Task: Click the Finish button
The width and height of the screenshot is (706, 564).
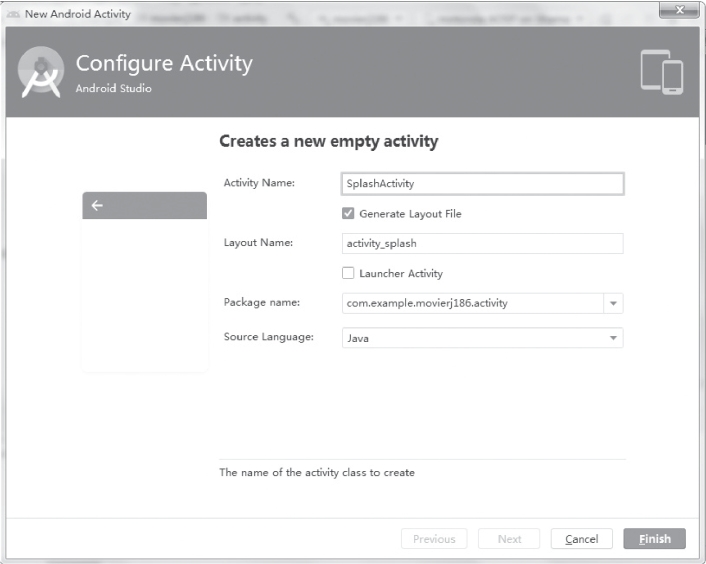Action: pyautogui.click(x=654, y=539)
